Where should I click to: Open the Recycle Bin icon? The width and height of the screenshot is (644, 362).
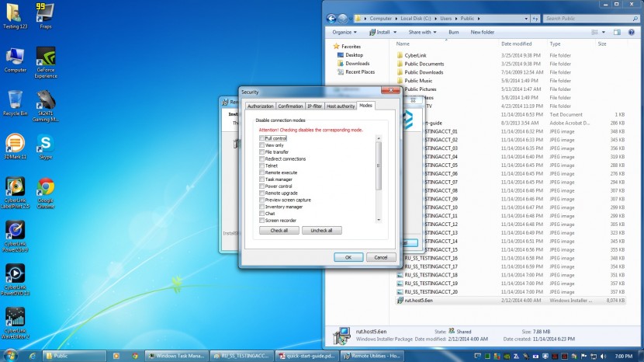[x=16, y=103]
